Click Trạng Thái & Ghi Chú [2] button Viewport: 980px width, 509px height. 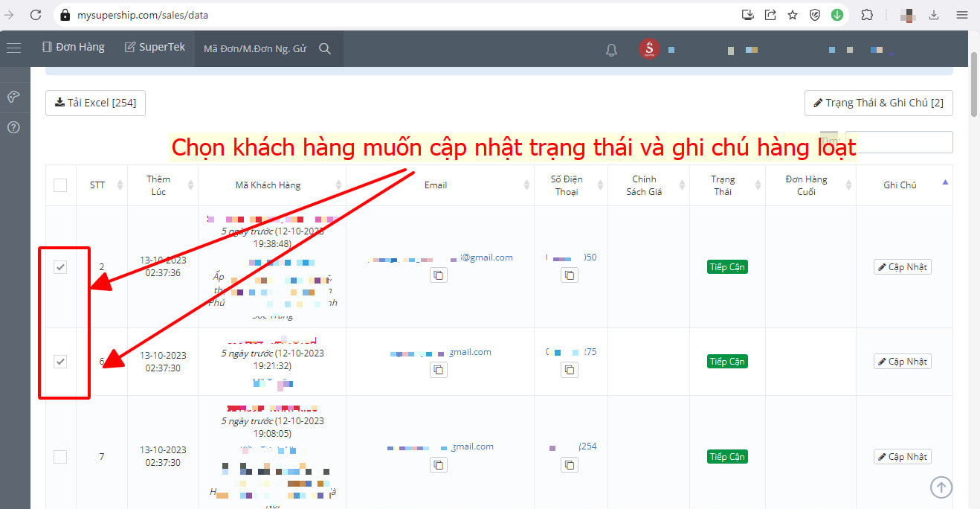[878, 103]
